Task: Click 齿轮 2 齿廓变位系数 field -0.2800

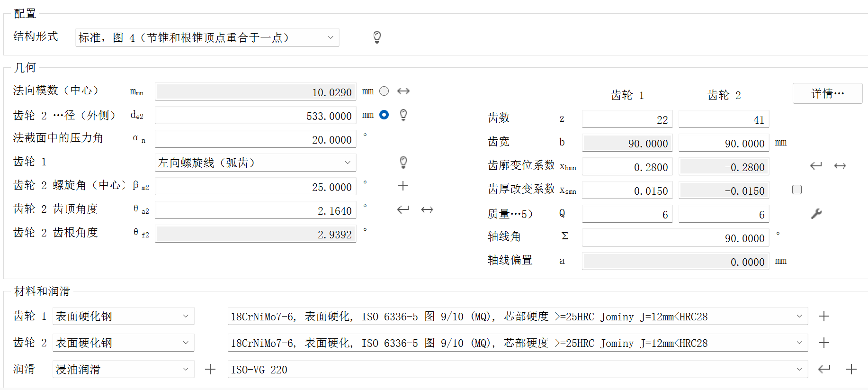Action: 724,166
